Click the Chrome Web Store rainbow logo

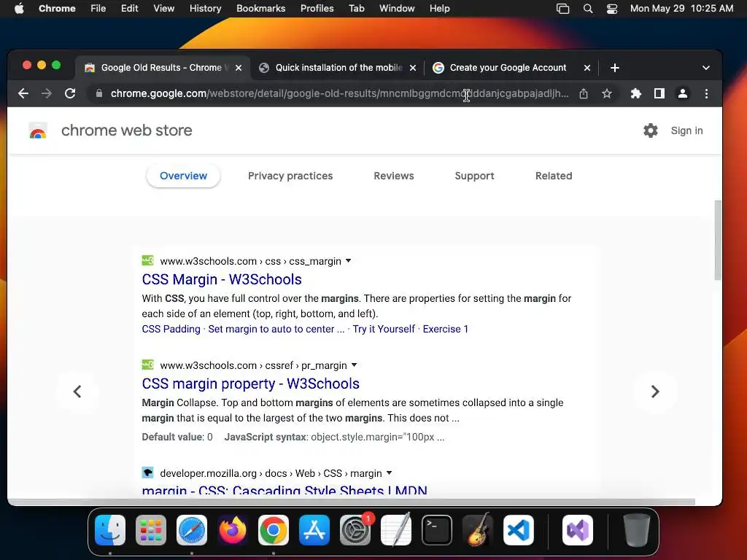pos(38,131)
